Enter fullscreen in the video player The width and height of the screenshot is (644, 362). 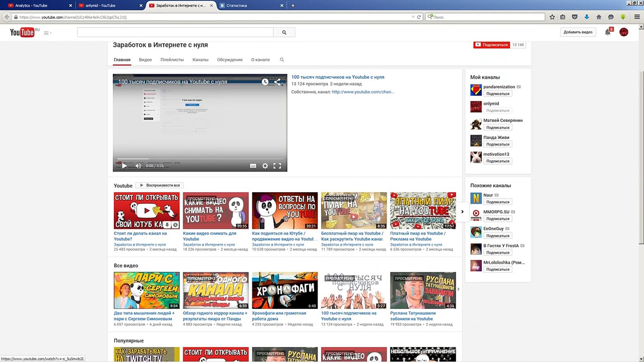(x=277, y=166)
